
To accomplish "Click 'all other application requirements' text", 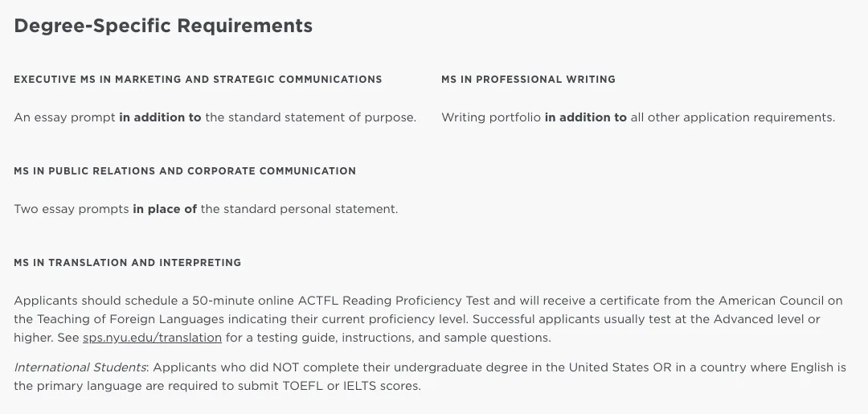I will [x=732, y=117].
